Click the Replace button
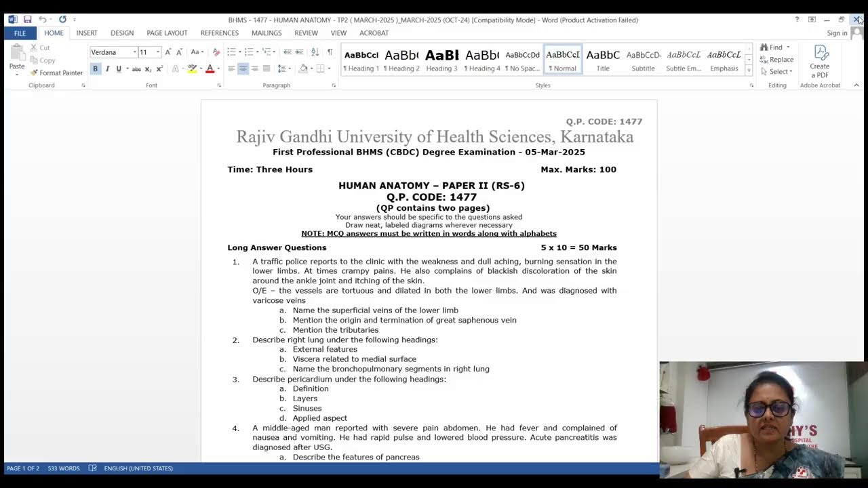 [x=776, y=60]
